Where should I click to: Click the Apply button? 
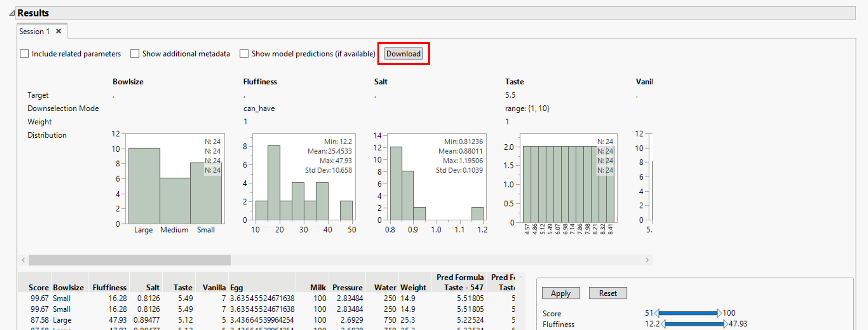click(x=561, y=293)
